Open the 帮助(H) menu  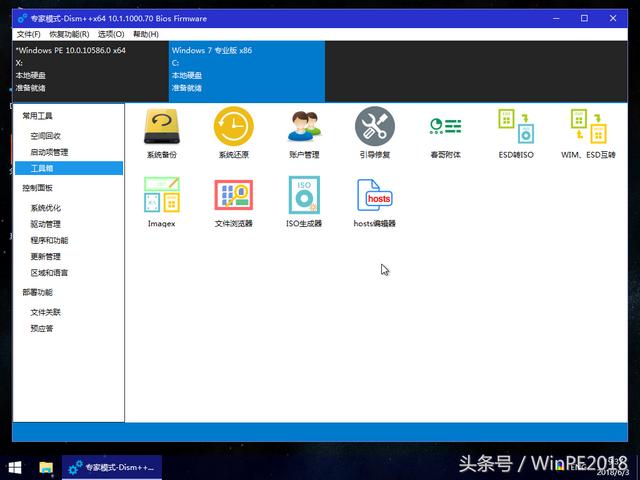point(146,34)
